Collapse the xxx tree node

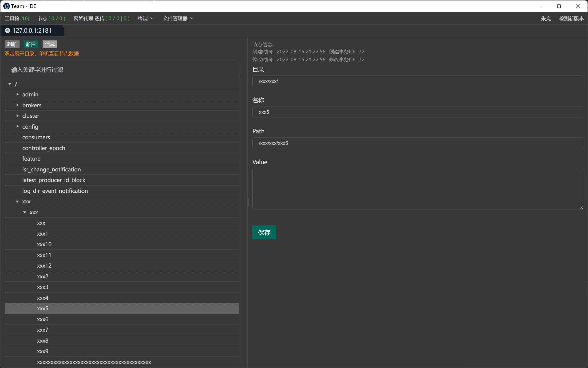[17, 201]
